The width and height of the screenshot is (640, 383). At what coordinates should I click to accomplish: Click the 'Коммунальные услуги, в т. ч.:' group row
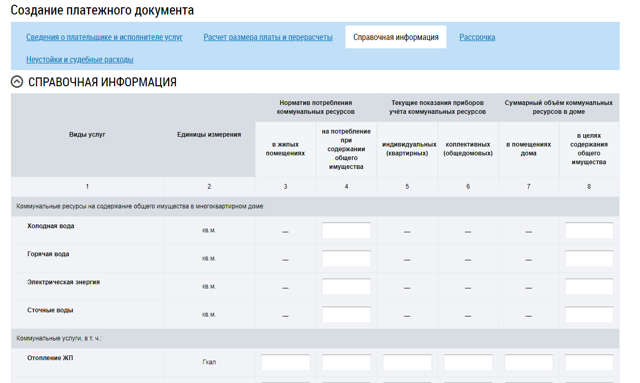(x=315, y=338)
